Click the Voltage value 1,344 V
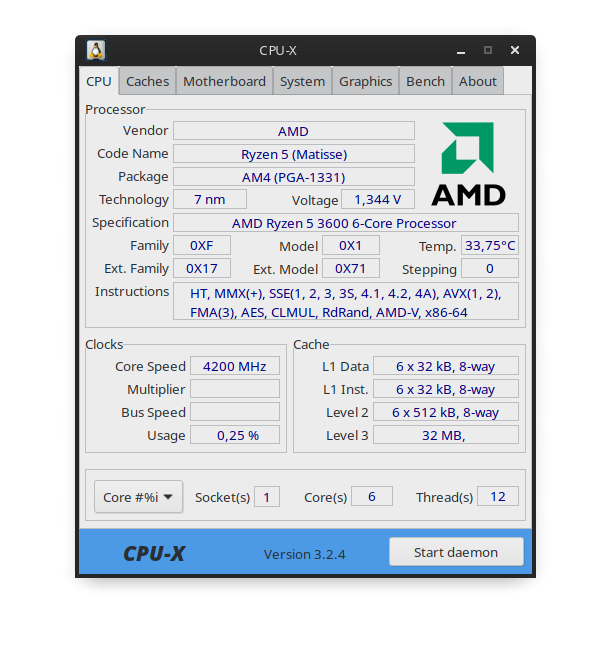This screenshot has height=663, width=611. coord(378,200)
